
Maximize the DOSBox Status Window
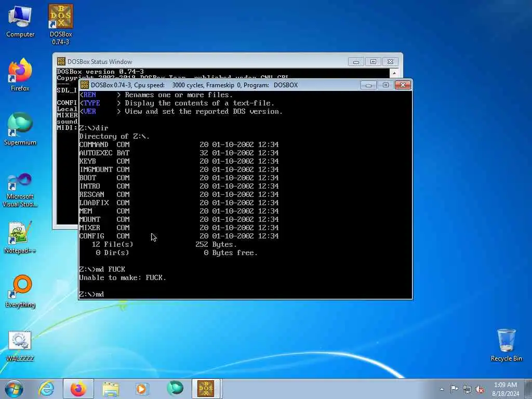pos(373,62)
